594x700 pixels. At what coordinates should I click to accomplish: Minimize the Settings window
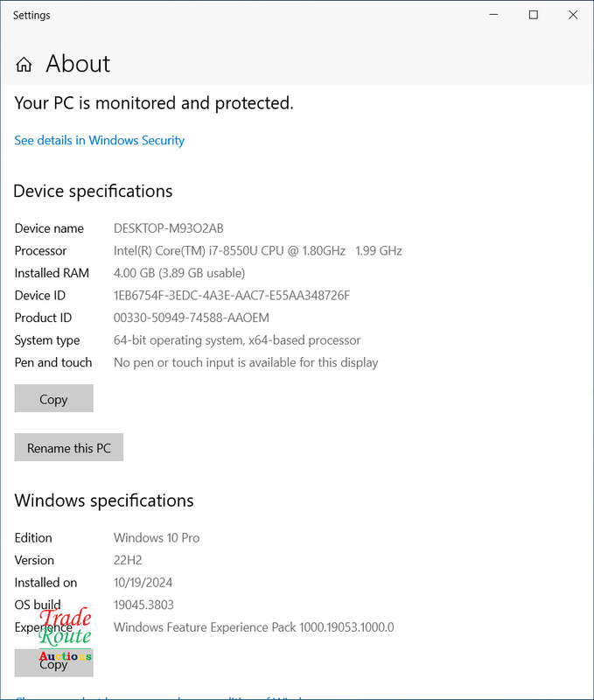[x=493, y=15]
